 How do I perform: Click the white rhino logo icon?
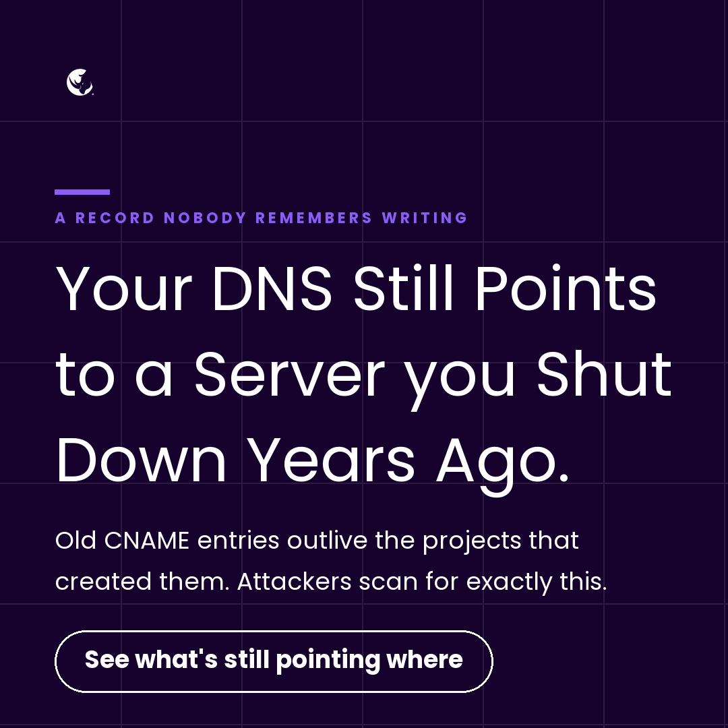[80, 82]
